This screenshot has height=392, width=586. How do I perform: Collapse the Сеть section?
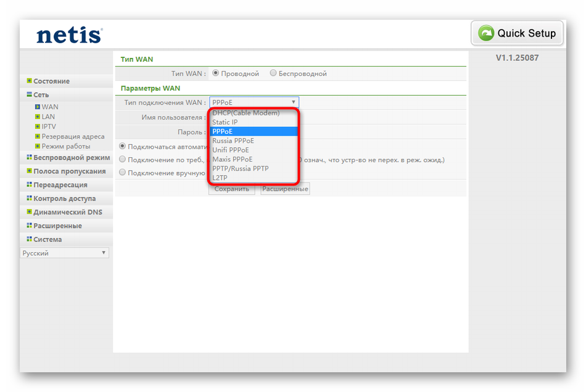41,95
